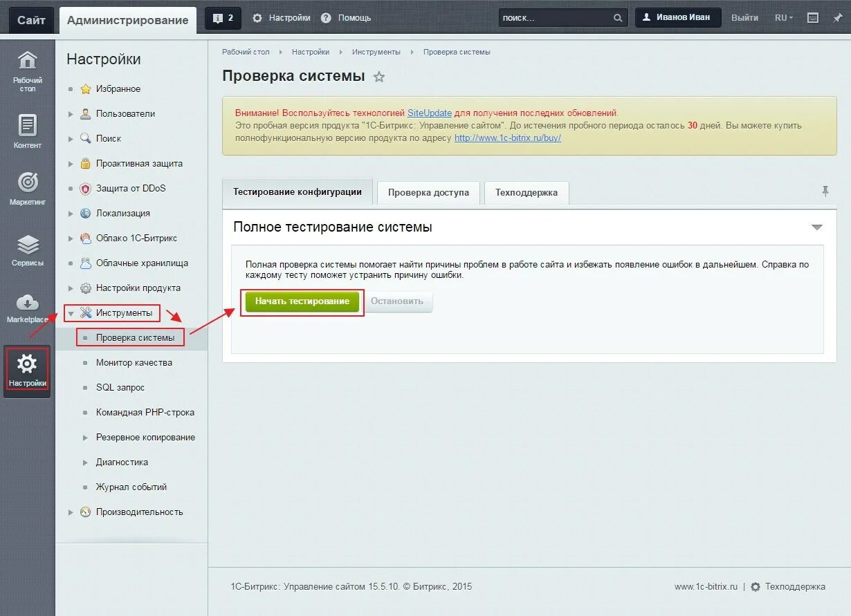
Task: Switch to the Администрирование tab
Action: [x=128, y=20]
